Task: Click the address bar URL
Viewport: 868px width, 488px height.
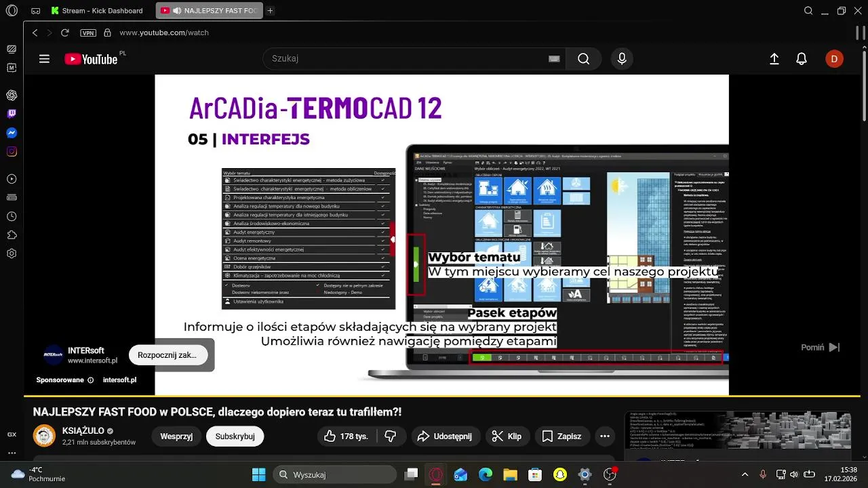Action: [x=164, y=33]
